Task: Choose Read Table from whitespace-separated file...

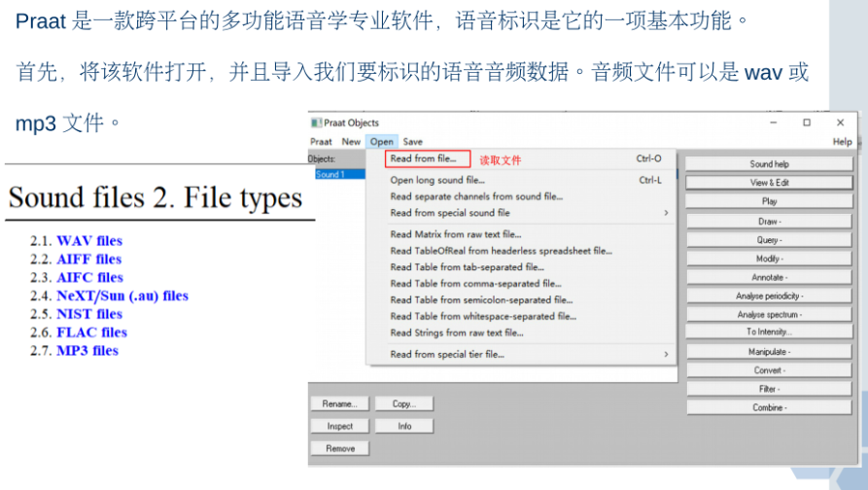Action: 521,317
